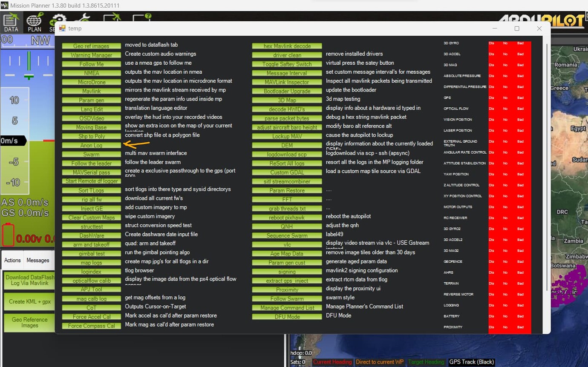Open the MAVLink Inspector
The height and width of the screenshot is (367, 588).
287,82
